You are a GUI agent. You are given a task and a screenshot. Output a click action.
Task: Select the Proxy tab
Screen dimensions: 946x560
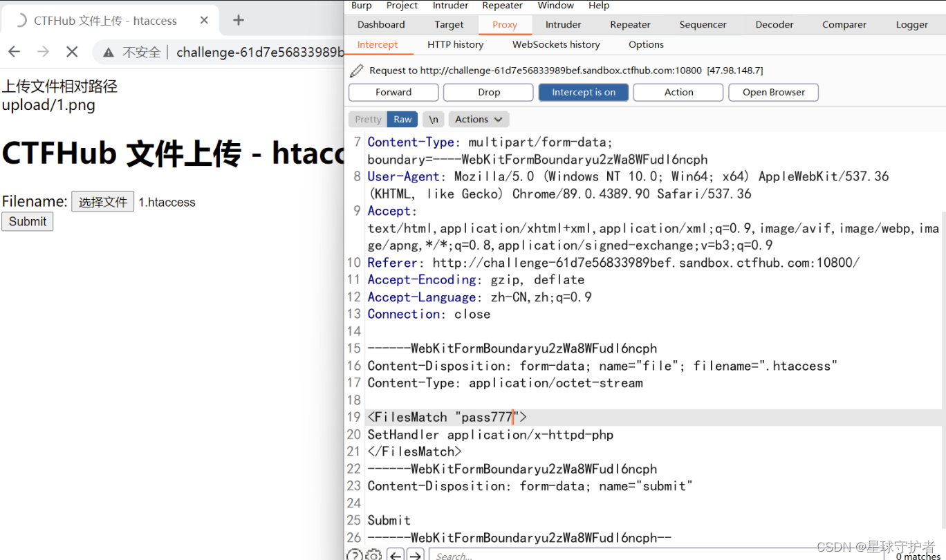tap(505, 25)
